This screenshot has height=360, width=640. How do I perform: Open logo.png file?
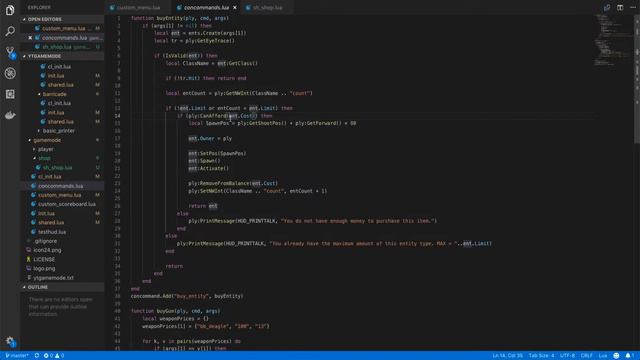pos(62,268)
